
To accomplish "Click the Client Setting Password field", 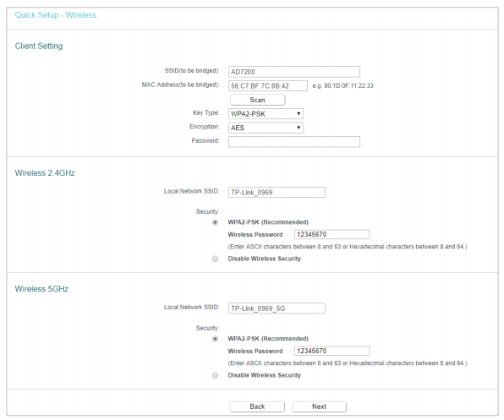I will (x=294, y=142).
